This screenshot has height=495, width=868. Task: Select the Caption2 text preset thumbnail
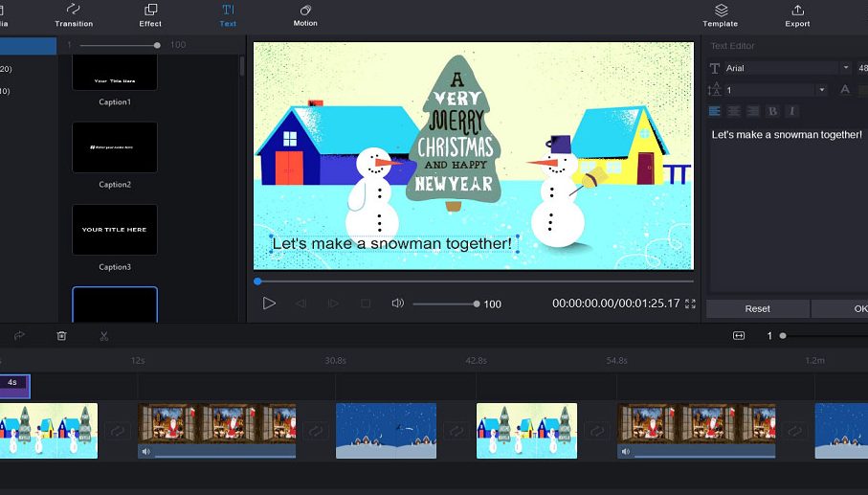[x=115, y=147]
